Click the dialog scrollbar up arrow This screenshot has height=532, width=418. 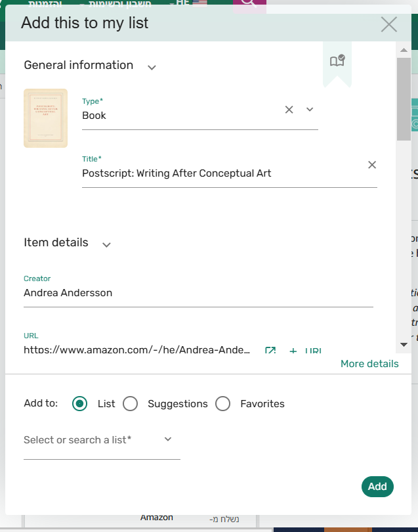pos(404,50)
